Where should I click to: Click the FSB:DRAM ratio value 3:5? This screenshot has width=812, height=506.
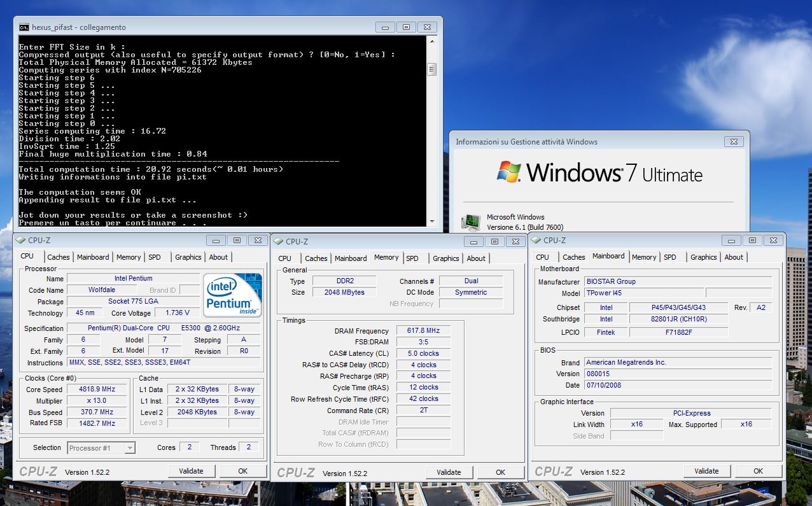click(x=423, y=342)
